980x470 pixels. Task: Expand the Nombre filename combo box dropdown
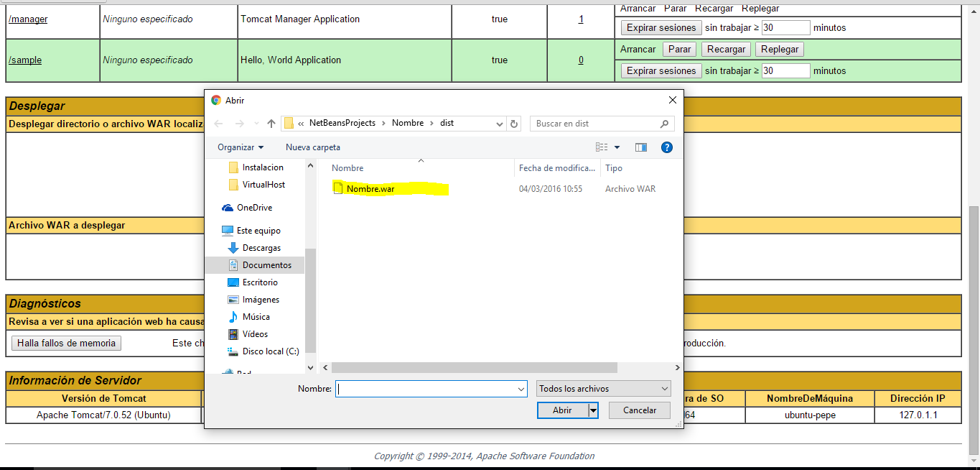coord(521,389)
